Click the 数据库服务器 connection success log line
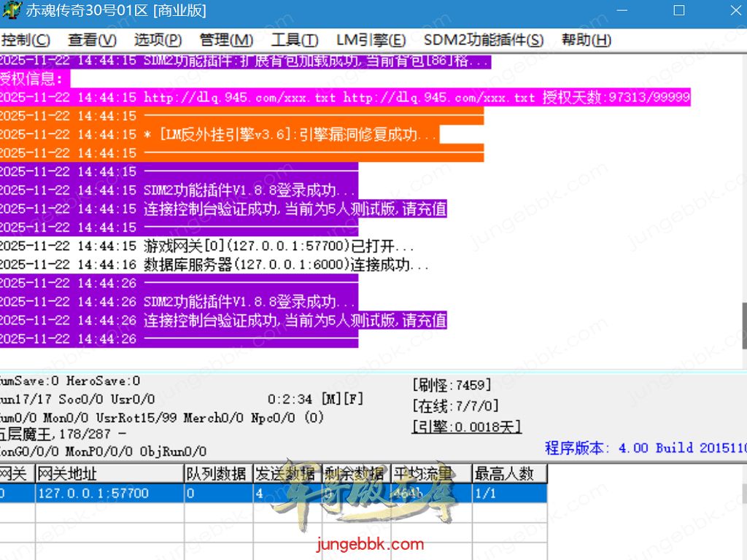Screen dimensions: 747x560 (285, 265)
